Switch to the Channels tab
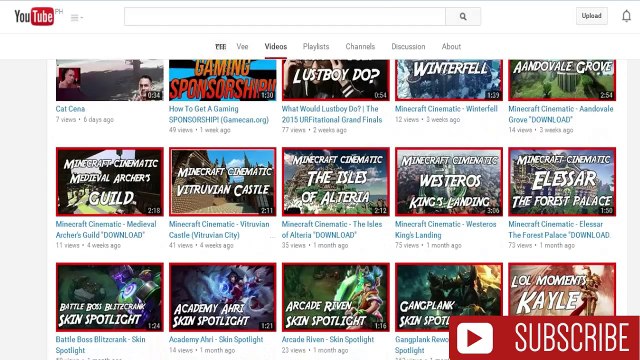Image resolution: width=640 pixels, height=360 pixels. pos(360,47)
